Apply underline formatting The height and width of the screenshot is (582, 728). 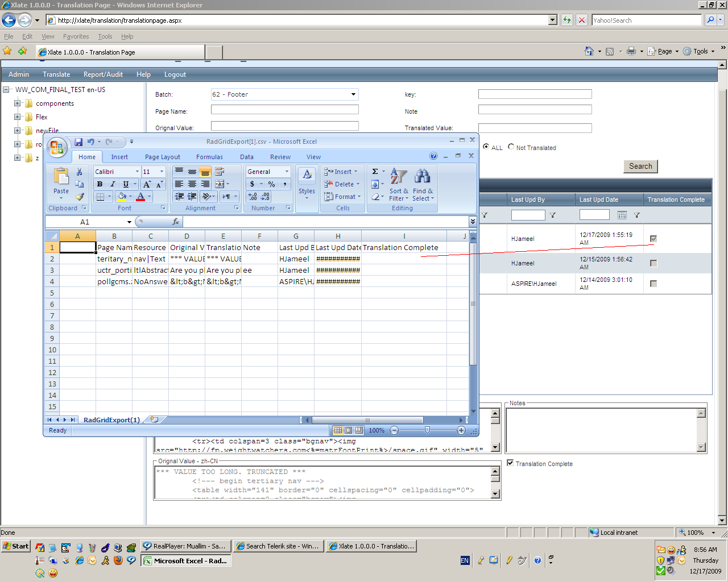126,184
